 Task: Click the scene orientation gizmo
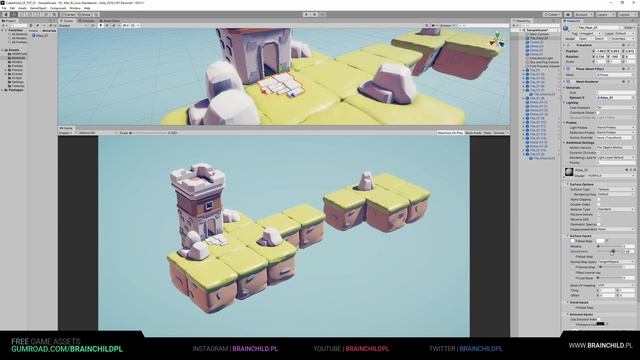pos(497,40)
